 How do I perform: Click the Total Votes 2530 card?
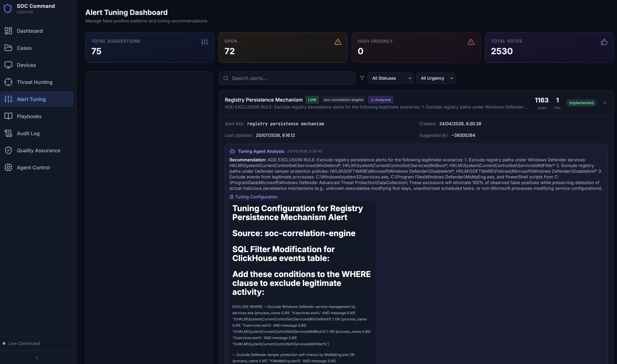(549, 47)
